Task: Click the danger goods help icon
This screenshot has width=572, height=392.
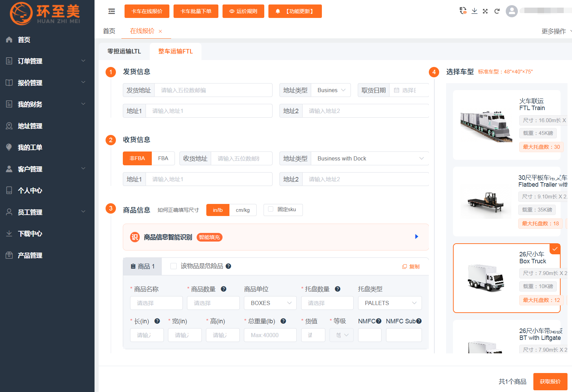Action: [228, 266]
